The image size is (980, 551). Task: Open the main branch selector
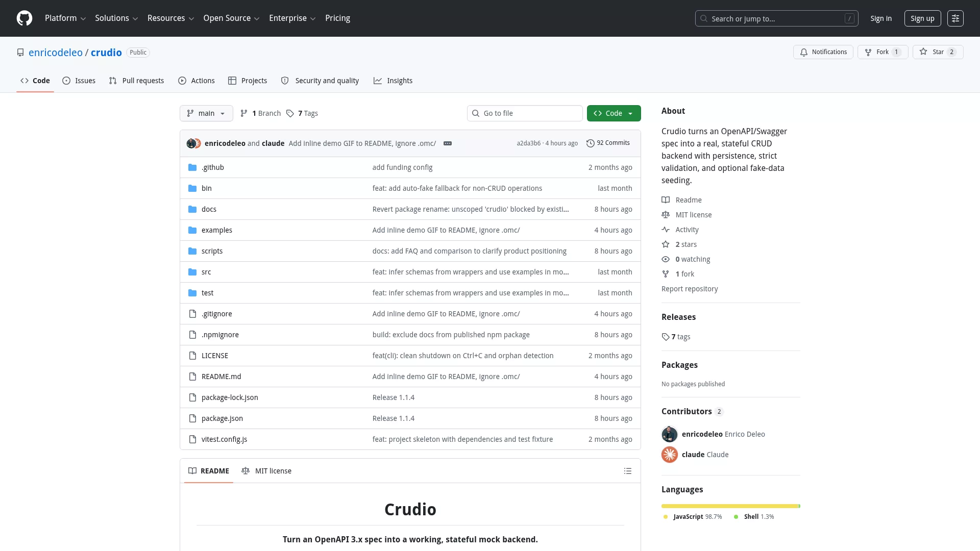click(206, 113)
